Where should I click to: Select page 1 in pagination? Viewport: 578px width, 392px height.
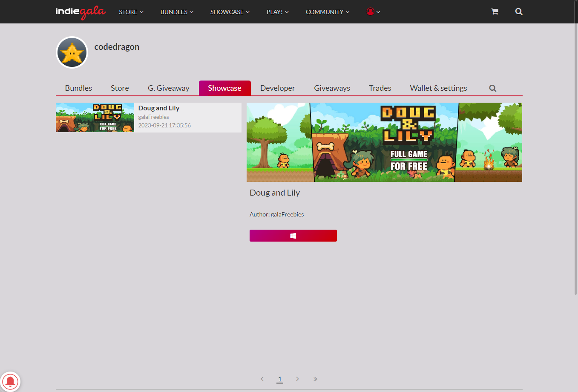(x=280, y=379)
